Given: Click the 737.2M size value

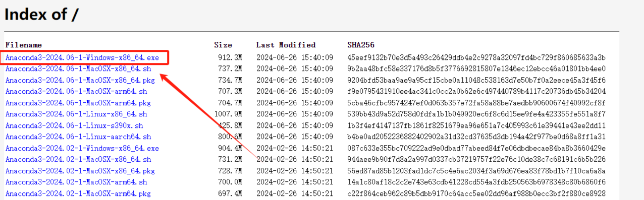Looking at the screenshot, I should click(x=230, y=69).
